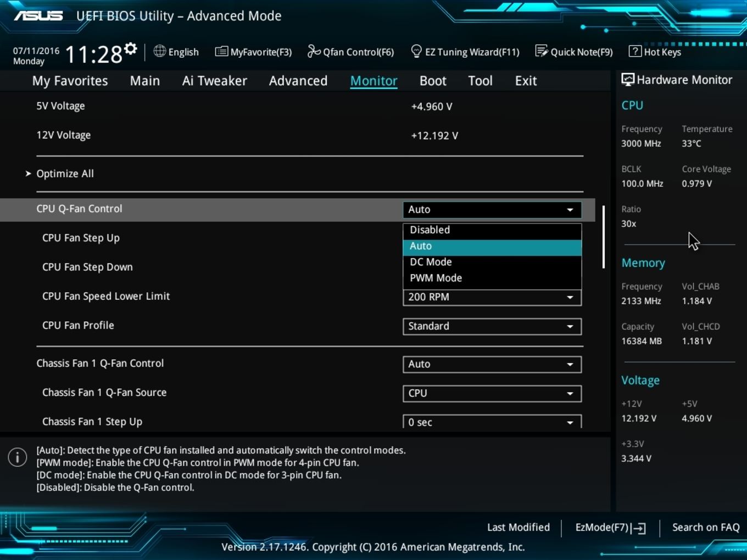Open the Ai Tweaker tab

tap(214, 81)
